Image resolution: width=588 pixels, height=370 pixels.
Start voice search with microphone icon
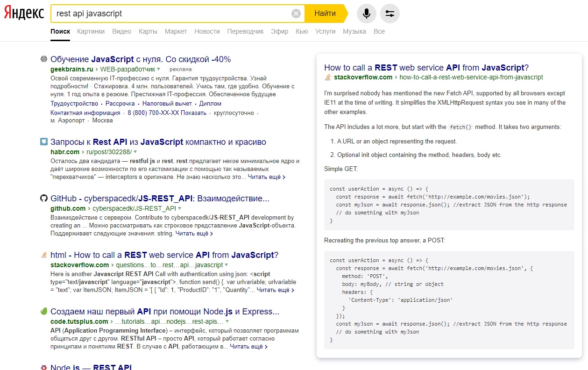(367, 14)
